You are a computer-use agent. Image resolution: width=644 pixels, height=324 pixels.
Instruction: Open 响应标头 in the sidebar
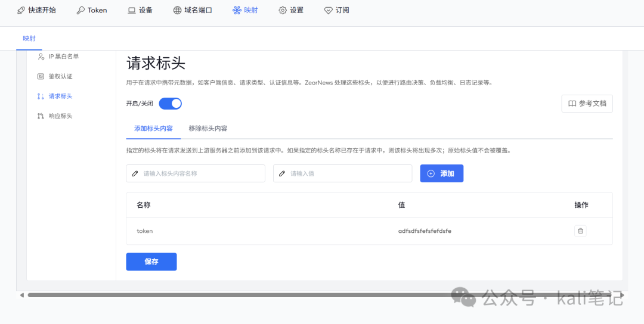(x=60, y=116)
